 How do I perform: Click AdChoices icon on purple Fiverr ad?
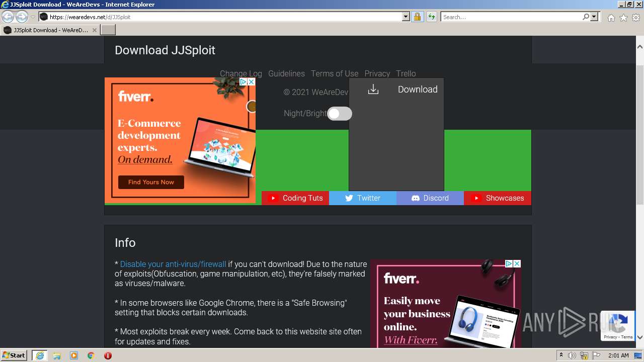point(509,263)
